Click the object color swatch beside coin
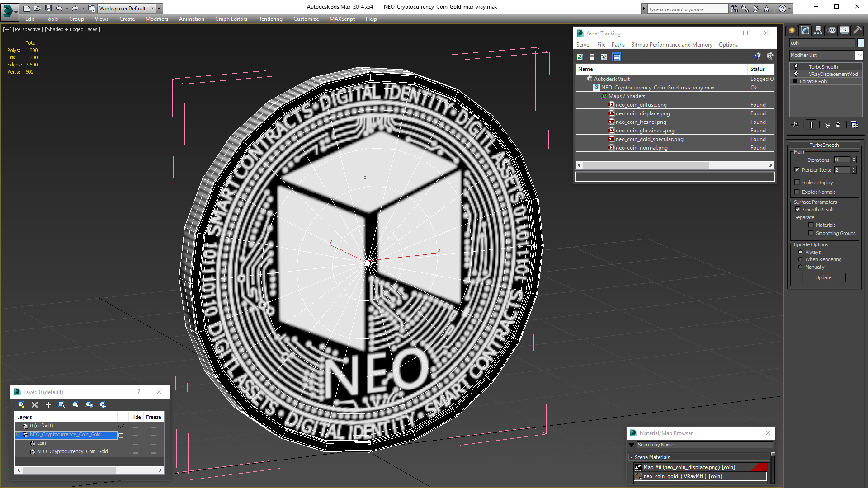 pyautogui.click(x=861, y=43)
